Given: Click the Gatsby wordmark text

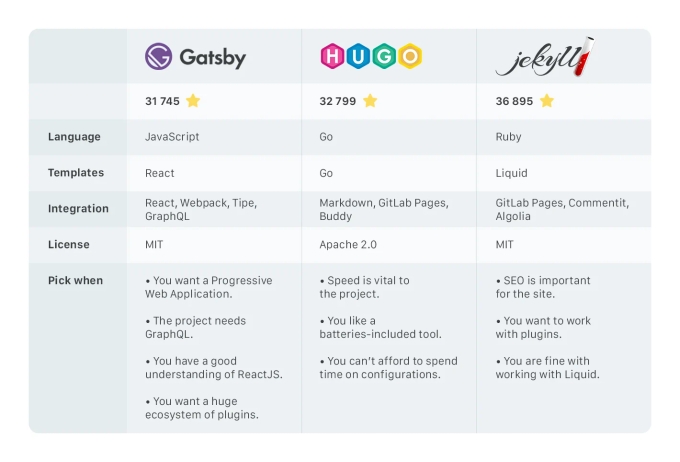Looking at the screenshot, I should pos(212,58).
